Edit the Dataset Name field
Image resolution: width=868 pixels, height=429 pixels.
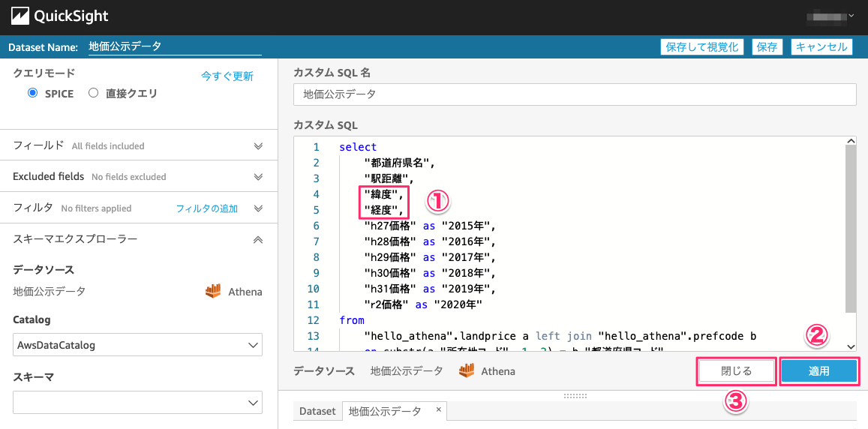click(174, 47)
